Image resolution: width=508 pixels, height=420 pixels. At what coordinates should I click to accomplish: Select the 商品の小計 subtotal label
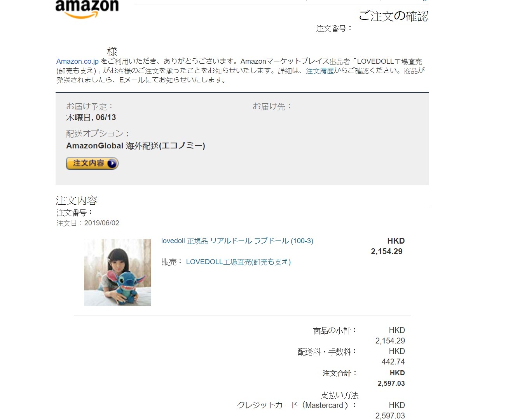click(335, 331)
